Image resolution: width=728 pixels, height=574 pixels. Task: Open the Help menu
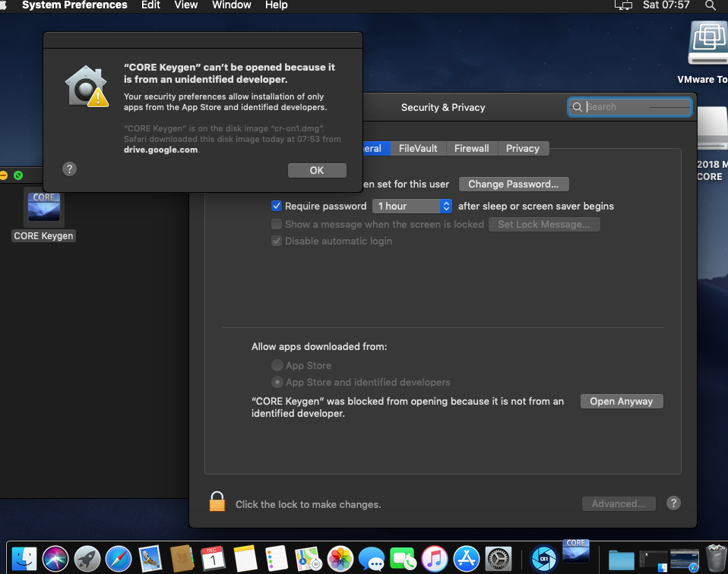pyautogui.click(x=277, y=5)
